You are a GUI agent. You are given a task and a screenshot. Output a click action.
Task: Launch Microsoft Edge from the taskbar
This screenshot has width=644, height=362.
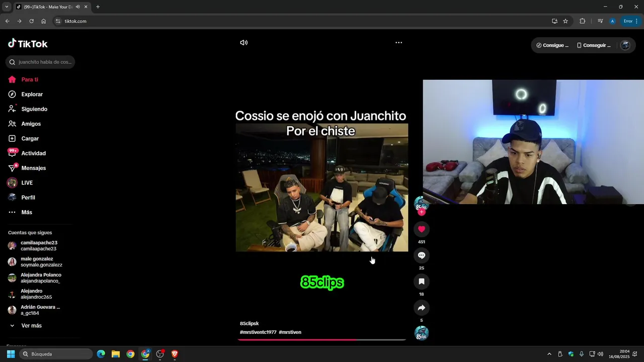point(101,354)
